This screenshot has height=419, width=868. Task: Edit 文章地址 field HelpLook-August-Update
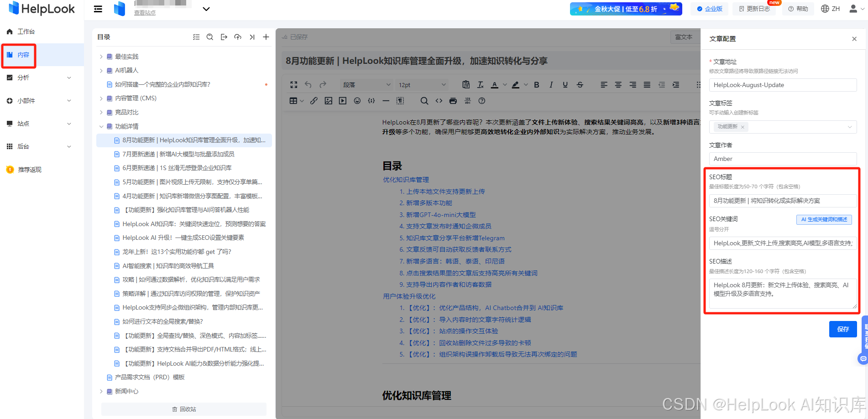[x=783, y=85]
